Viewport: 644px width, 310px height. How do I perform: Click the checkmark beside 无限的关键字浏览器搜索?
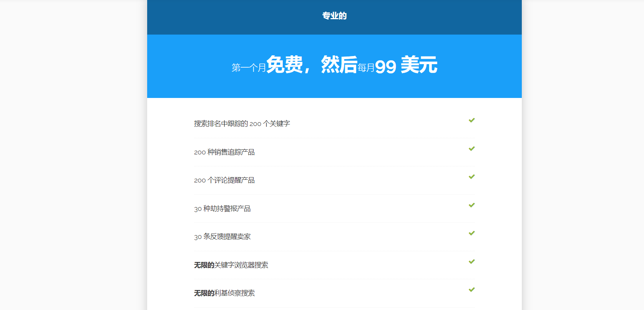click(472, 262)
